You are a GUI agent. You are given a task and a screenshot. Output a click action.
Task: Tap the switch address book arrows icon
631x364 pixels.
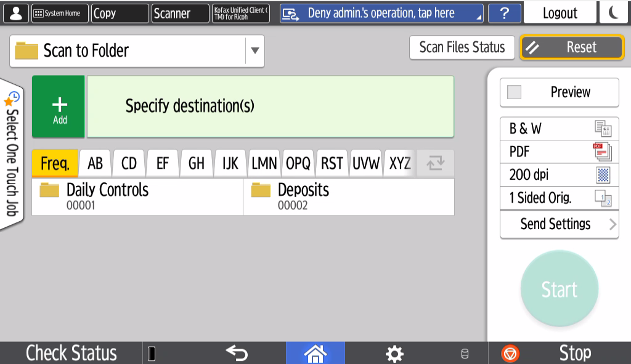(435, 163)
